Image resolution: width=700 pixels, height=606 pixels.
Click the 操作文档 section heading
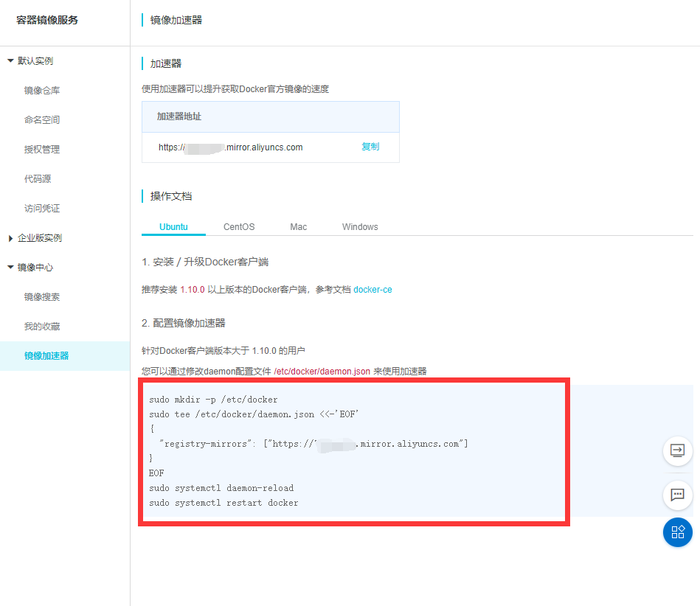tap(171, 196)
